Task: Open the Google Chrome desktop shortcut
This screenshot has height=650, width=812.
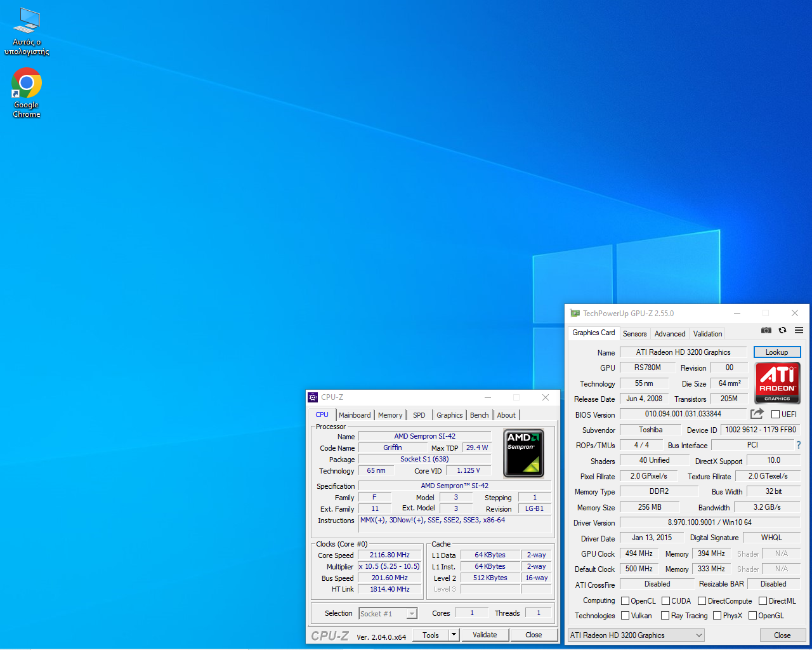Action: [27, 93]
